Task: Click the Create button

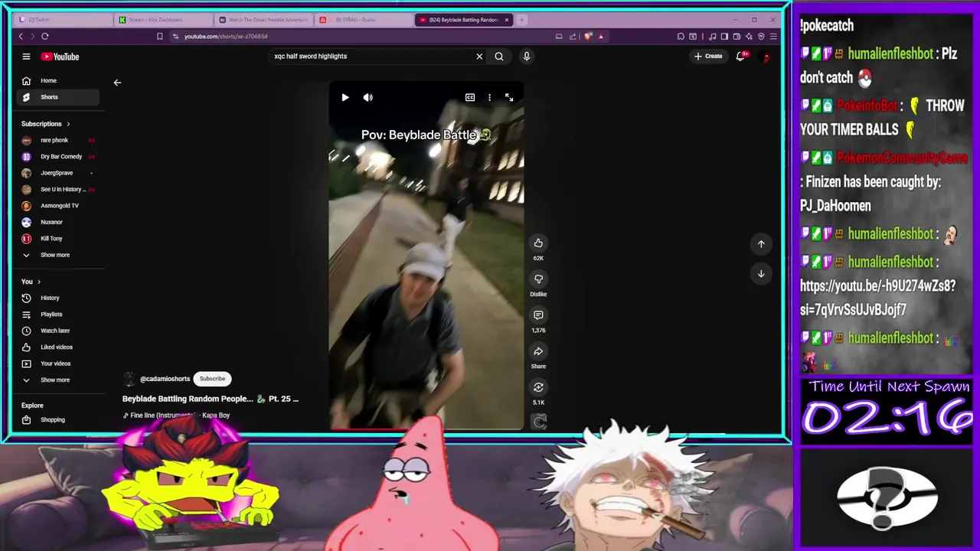Action: tap(708, 56)
